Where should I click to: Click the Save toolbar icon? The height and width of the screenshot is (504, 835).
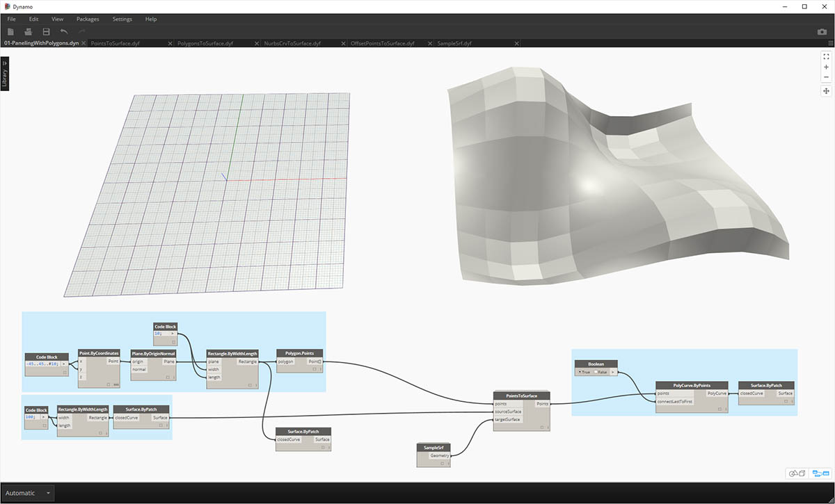tap(46, 32)
